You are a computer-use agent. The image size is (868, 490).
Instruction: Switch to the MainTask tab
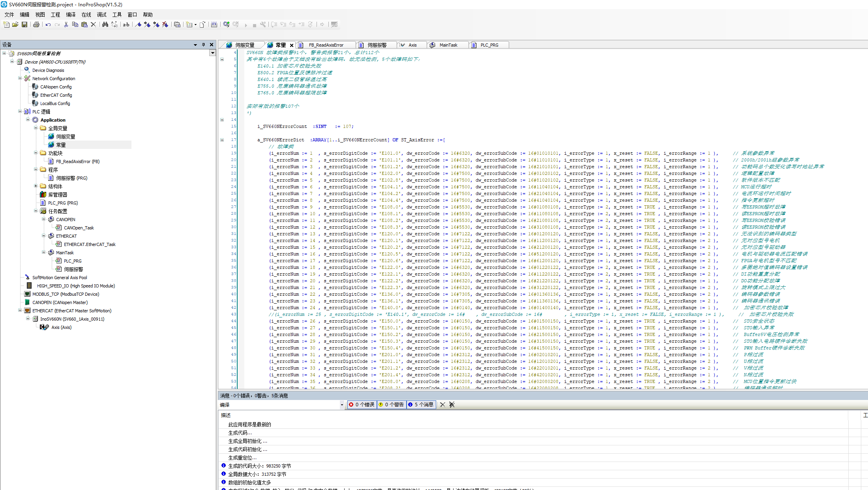448,45
